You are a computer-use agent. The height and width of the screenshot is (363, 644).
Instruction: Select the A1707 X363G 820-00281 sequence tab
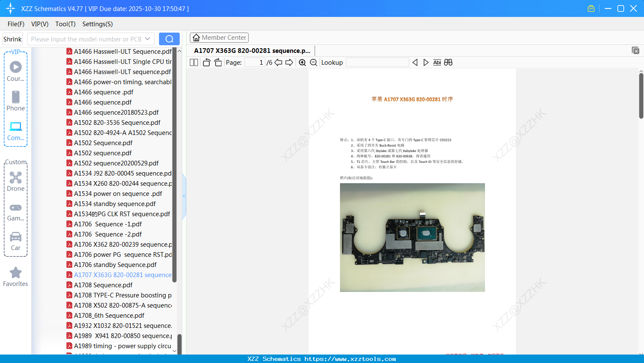[x=252, y=51]
